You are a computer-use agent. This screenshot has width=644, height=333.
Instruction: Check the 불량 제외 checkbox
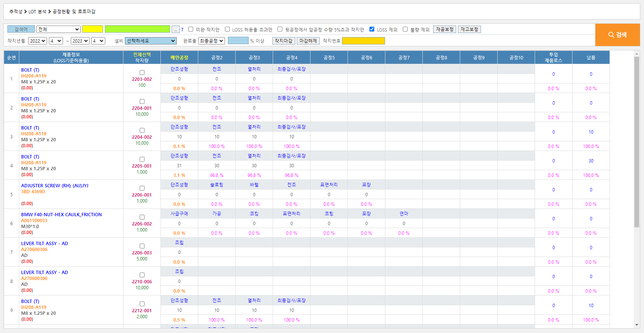tap(405, 29)
